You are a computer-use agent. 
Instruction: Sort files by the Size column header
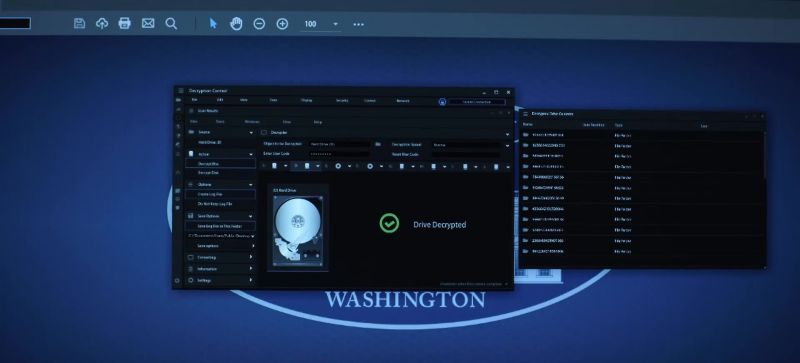pos(704,126)
